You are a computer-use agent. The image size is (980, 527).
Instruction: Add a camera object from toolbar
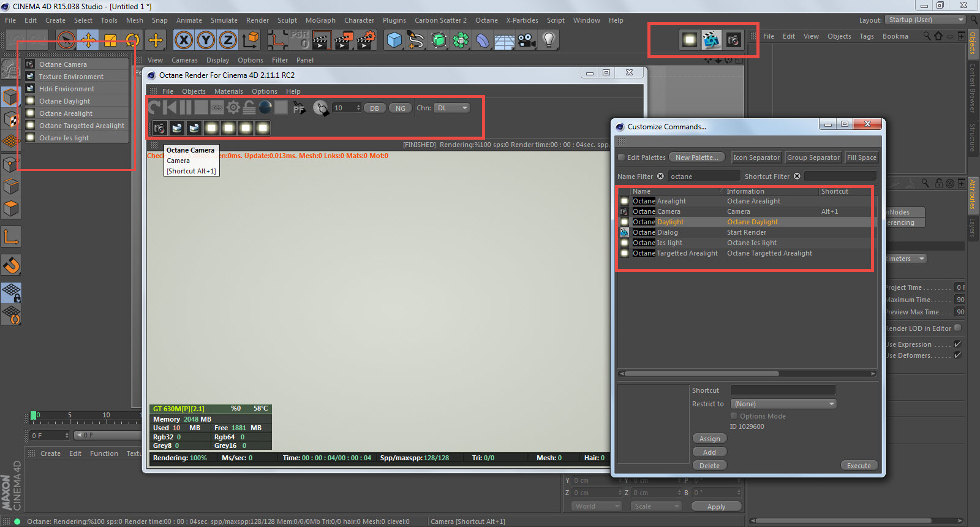point(527,40)
